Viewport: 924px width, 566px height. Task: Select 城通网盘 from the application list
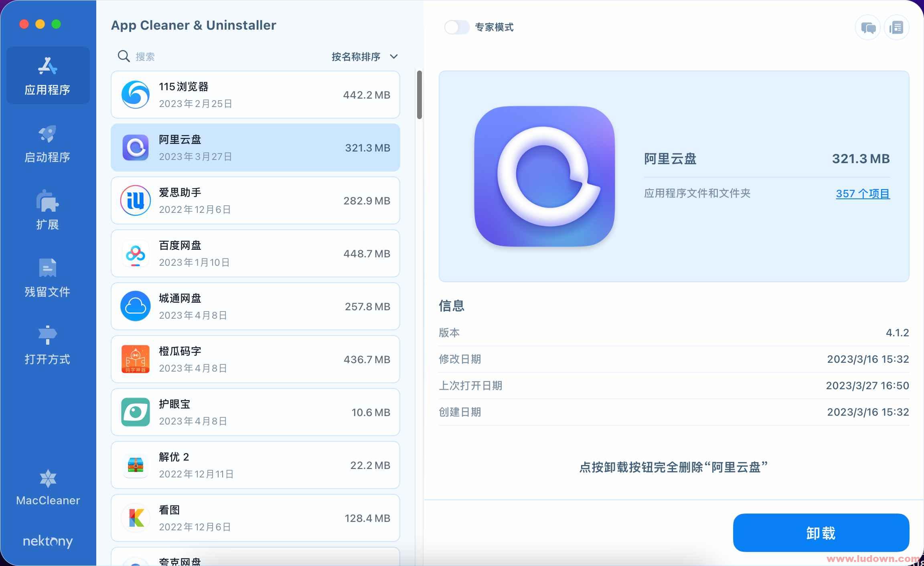[257, 307]
